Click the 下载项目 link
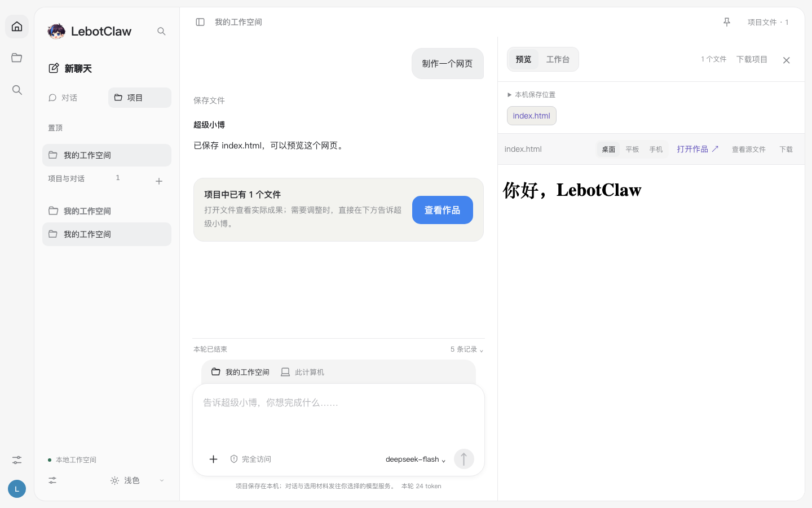Screen dimensions: 812x508 (x=752, y=59)
